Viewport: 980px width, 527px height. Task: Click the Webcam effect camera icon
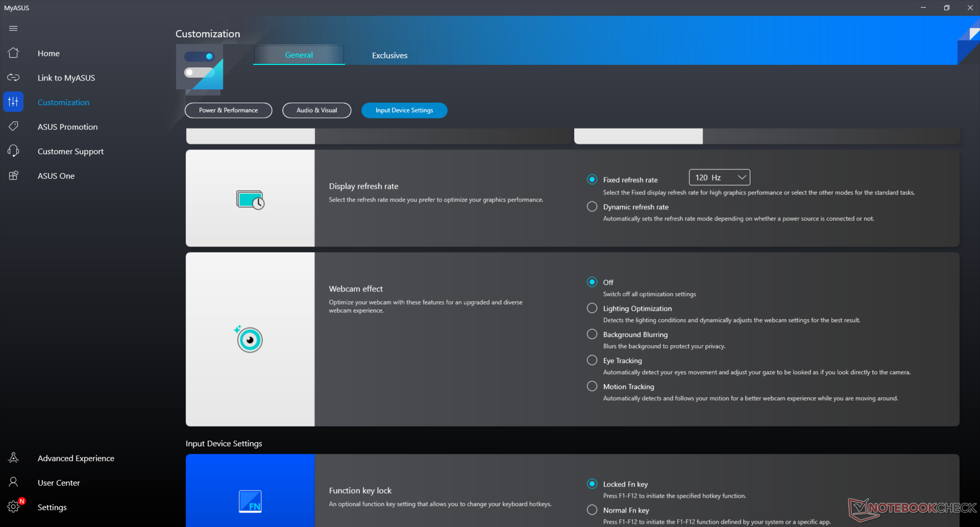tap(249, 339)
